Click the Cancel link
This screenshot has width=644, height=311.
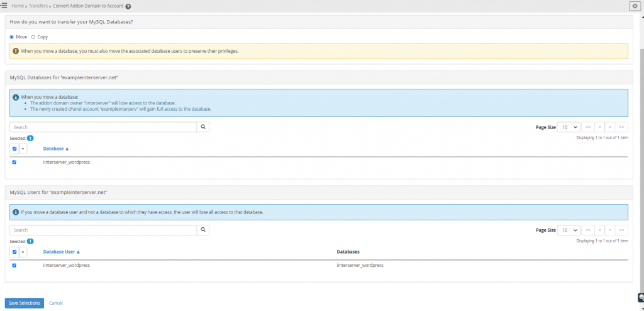click(56, 303)
